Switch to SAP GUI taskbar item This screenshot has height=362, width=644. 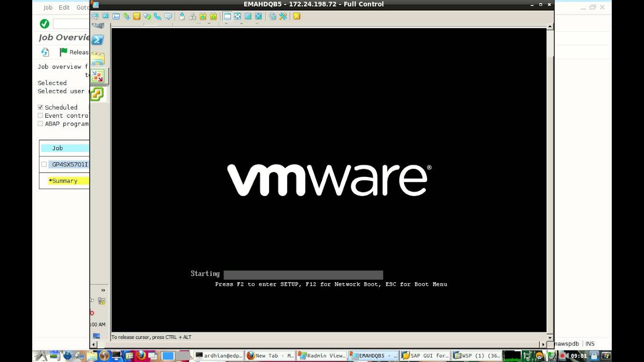[425, 355]
